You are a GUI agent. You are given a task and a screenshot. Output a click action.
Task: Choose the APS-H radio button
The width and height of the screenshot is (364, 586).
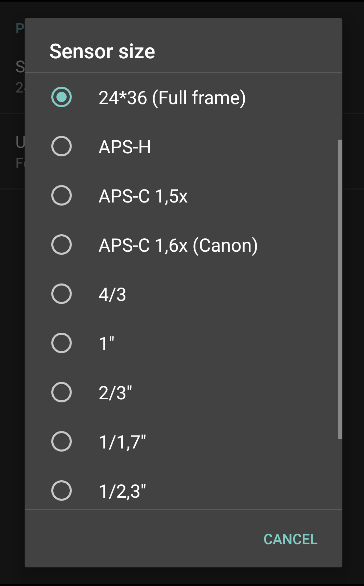tap(61, 146)
